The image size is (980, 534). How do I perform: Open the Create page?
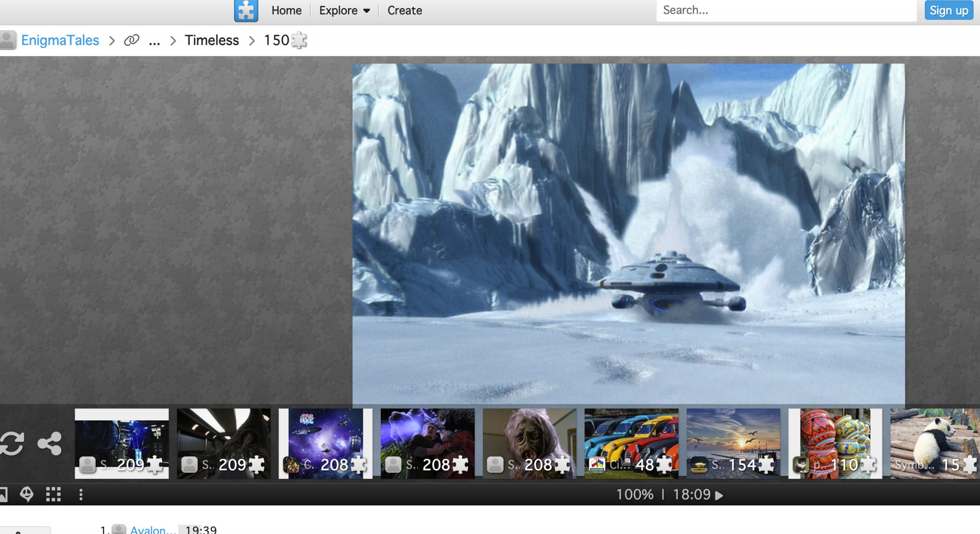(405, 10)
